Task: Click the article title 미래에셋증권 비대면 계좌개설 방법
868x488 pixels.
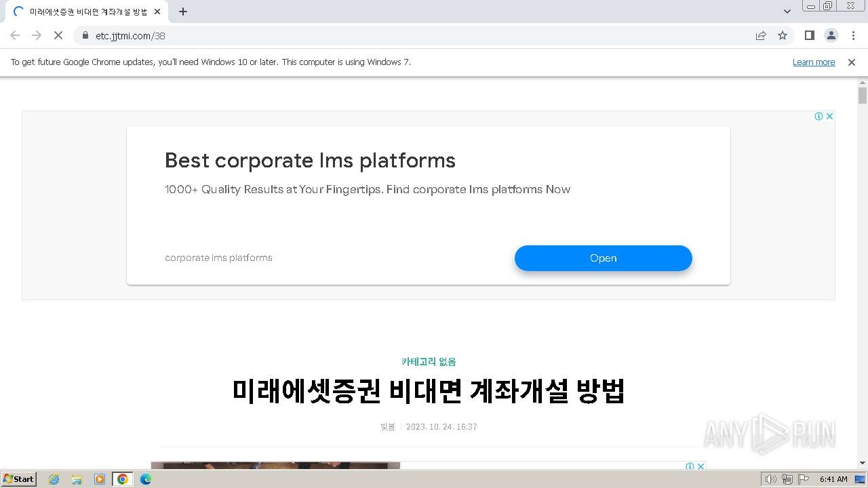Action: pos(429,391)
